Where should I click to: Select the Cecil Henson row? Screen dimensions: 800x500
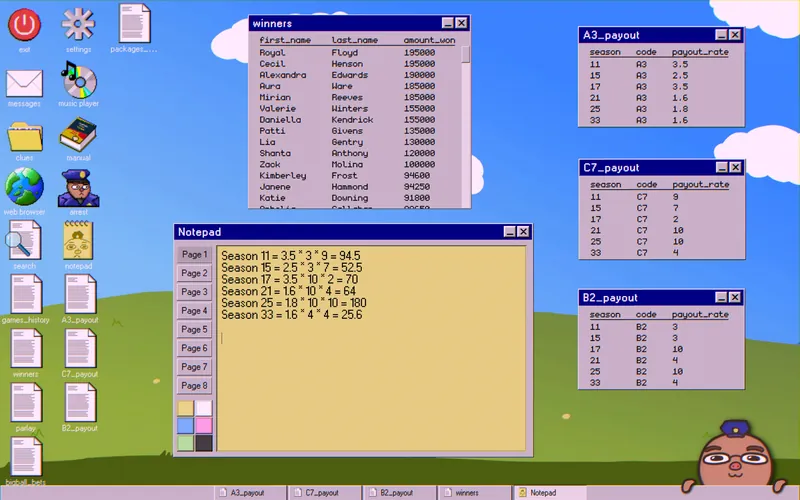(x=355, y=64)
